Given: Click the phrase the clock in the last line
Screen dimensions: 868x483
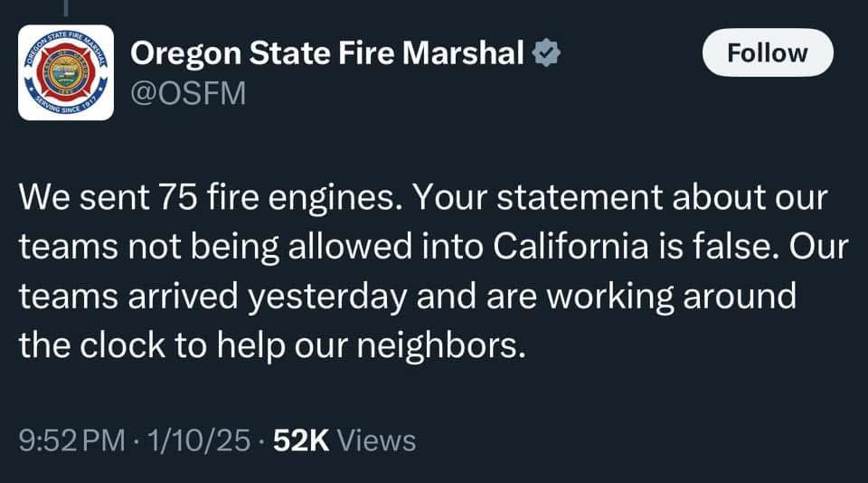Looking at the screenshot, I should [x=92, y=346].
